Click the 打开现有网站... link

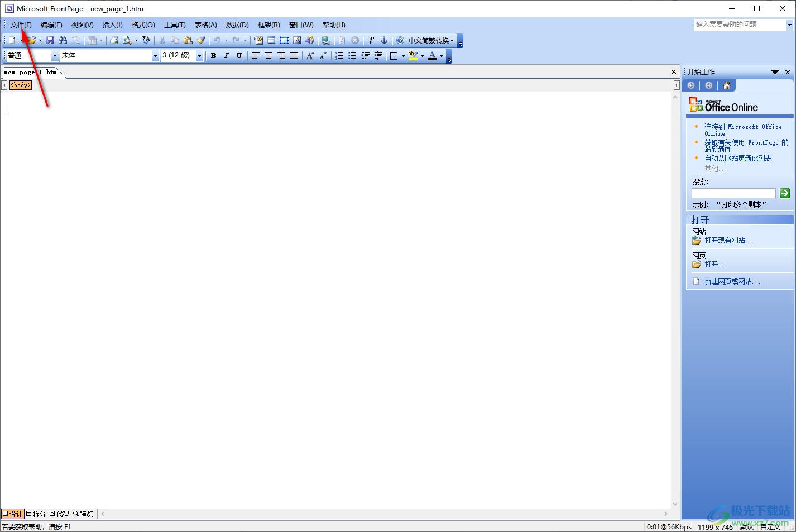click(x=728, y=241)
